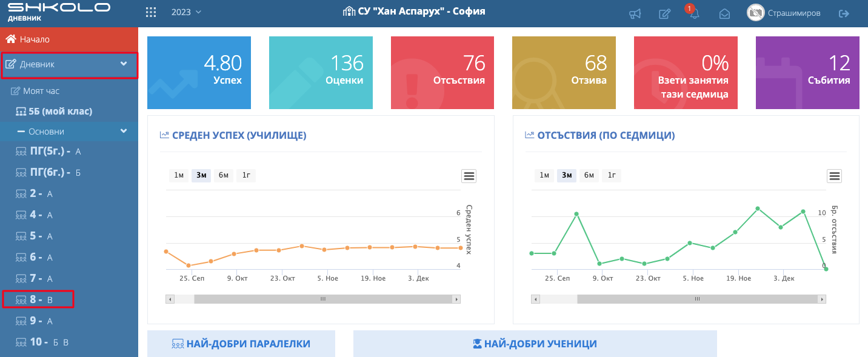Open Среден успех chart hamburger menu
The height and width of the screenshot is (357, 868).
point(469,176)
